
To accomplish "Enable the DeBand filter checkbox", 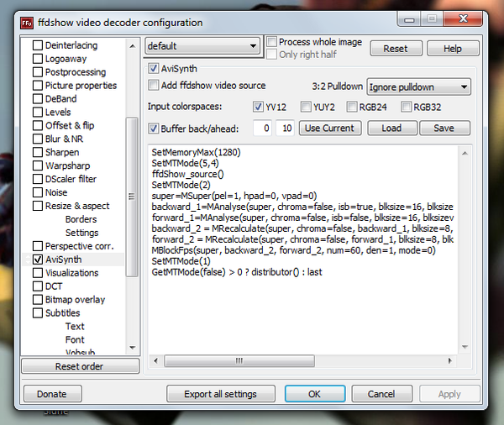I will pos(38,99).
